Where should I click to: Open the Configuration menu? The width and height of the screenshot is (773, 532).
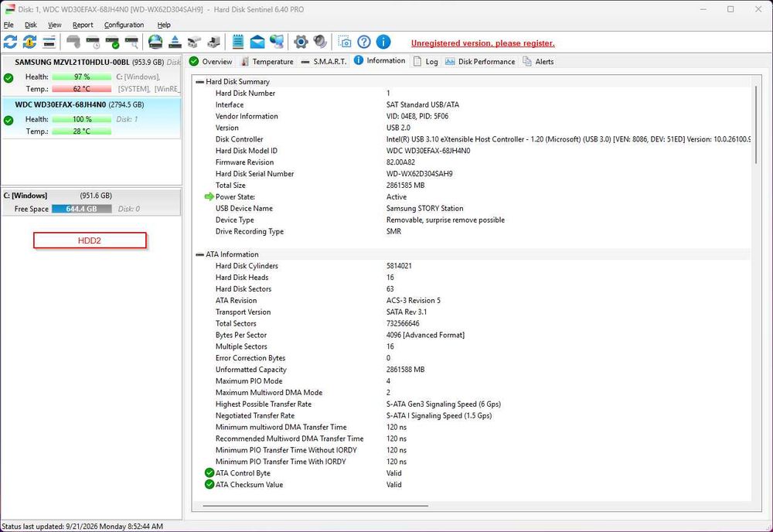[x=124, y=25]
